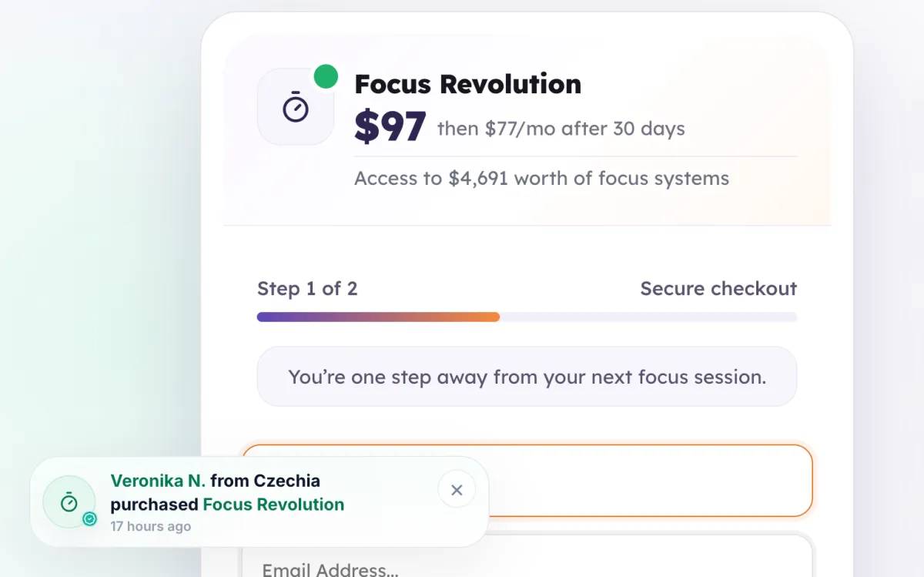
Task: Click the green status dot on product icon
Action: (326, 76)
